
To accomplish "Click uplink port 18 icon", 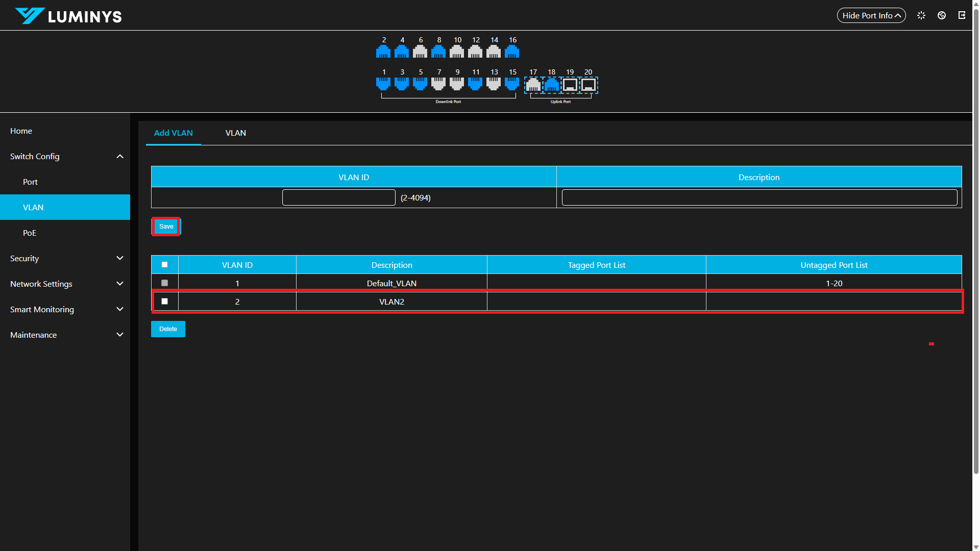I will tap(551, 85).
